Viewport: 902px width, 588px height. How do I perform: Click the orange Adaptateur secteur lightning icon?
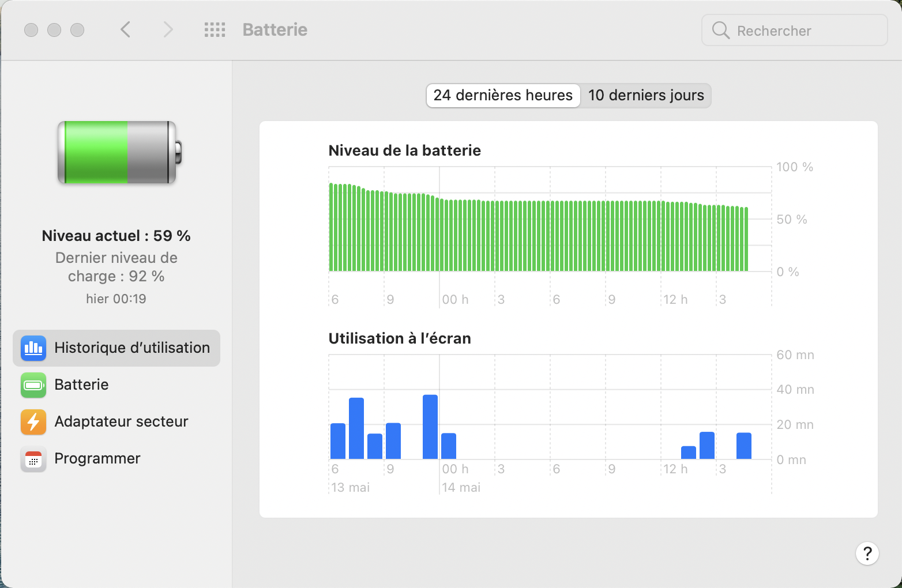pyautogui.click(x=33, y=422)
